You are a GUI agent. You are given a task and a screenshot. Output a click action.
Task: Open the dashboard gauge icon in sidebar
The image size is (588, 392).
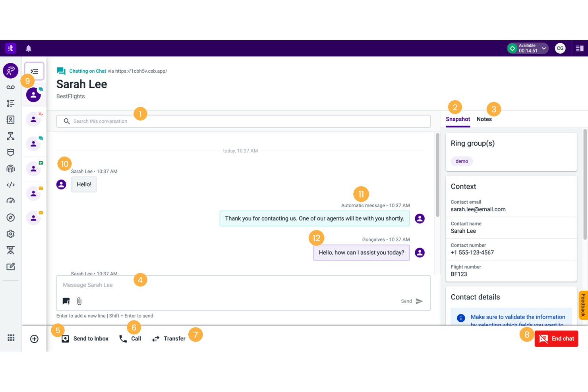(x=11, y=201)
